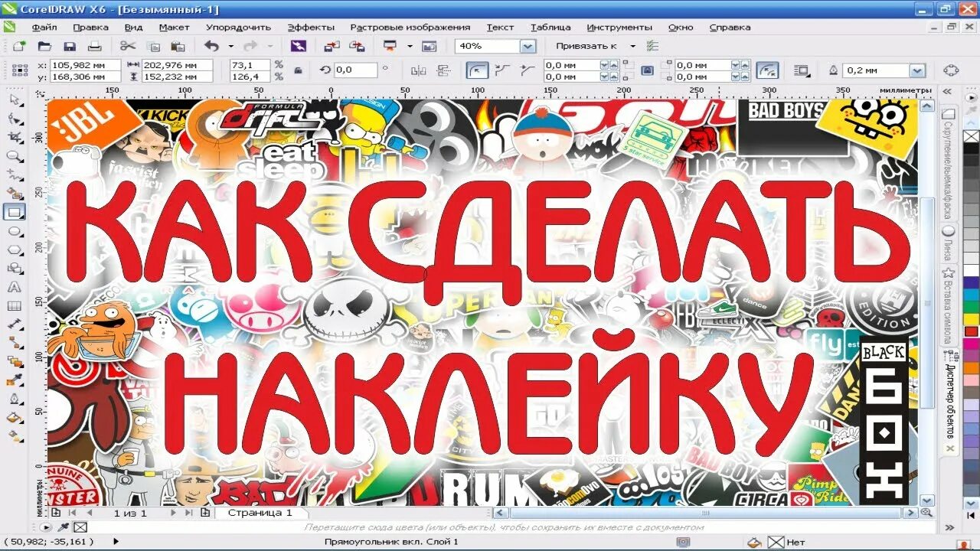Open a file with folder icon
Viewport: 980px width, 551px height.
pyautogui.click(x=44, y=46)
